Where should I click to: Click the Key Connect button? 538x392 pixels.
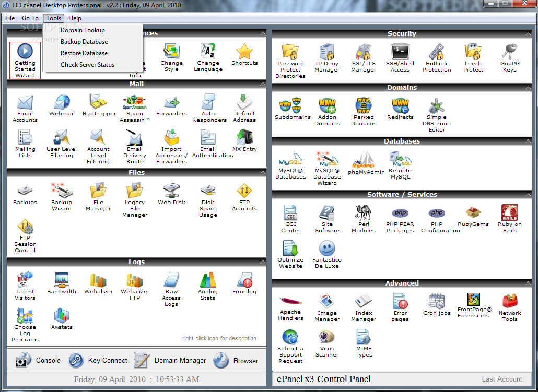(x=98, y=361)
